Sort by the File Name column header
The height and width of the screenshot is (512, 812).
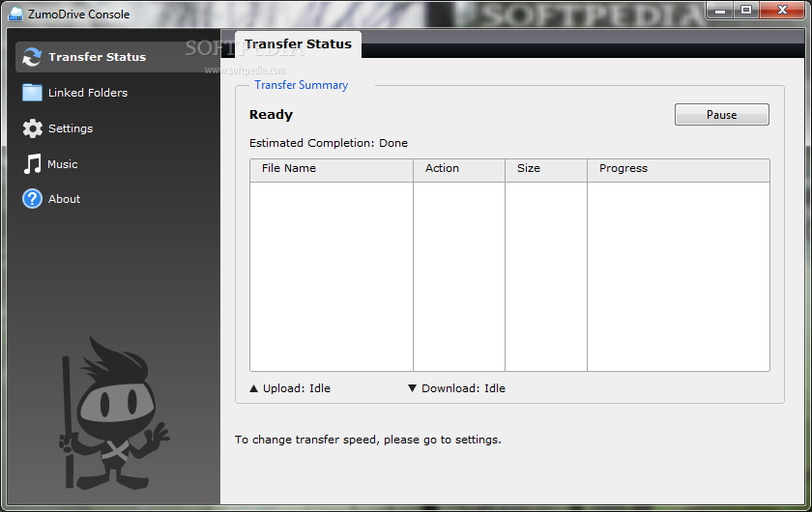point(332,170)
